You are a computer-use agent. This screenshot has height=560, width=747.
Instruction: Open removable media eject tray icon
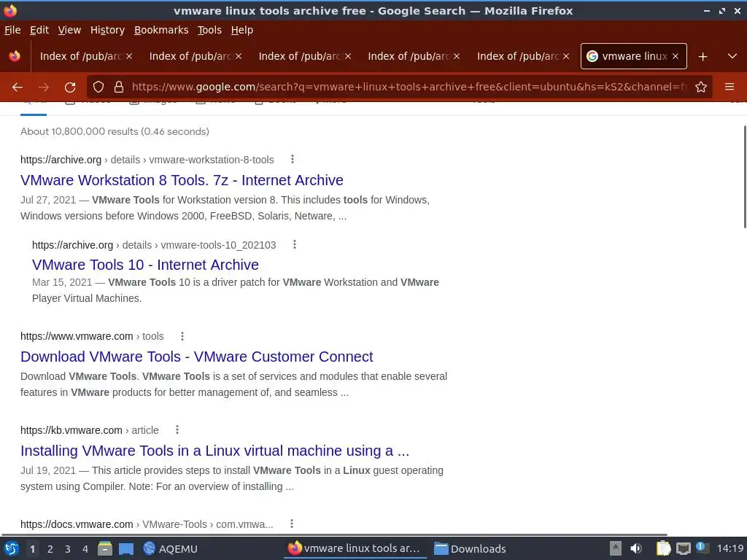tap(616, 548)
